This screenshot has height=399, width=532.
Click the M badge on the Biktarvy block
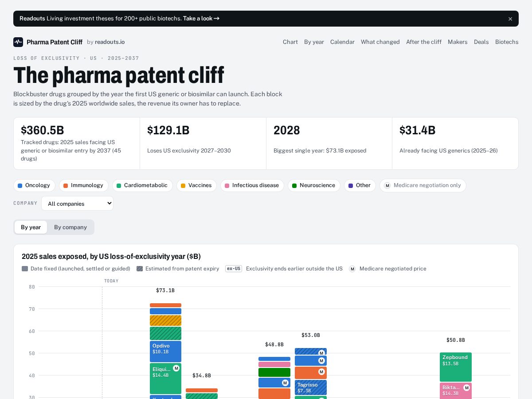pos(466,388)
